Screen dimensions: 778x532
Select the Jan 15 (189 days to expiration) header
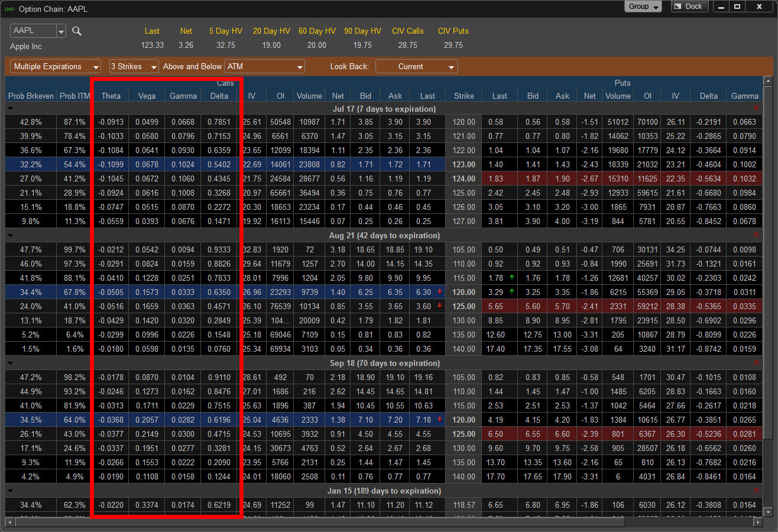(x=384, y=491)
